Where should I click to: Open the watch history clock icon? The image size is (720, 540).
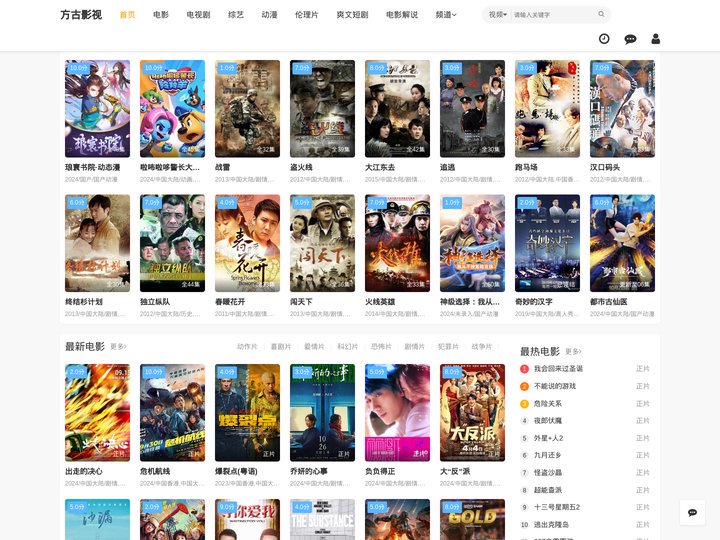[x=604, y=39]
